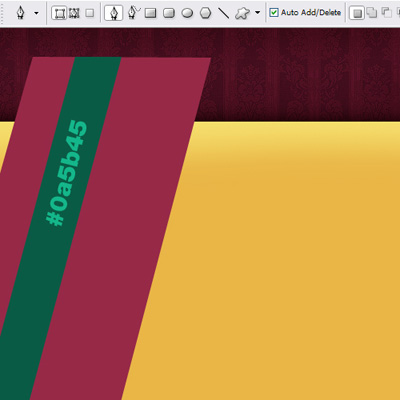Click the Auto Add/Delete label text
Screen dimensions: 400x400
click(311, 13)
